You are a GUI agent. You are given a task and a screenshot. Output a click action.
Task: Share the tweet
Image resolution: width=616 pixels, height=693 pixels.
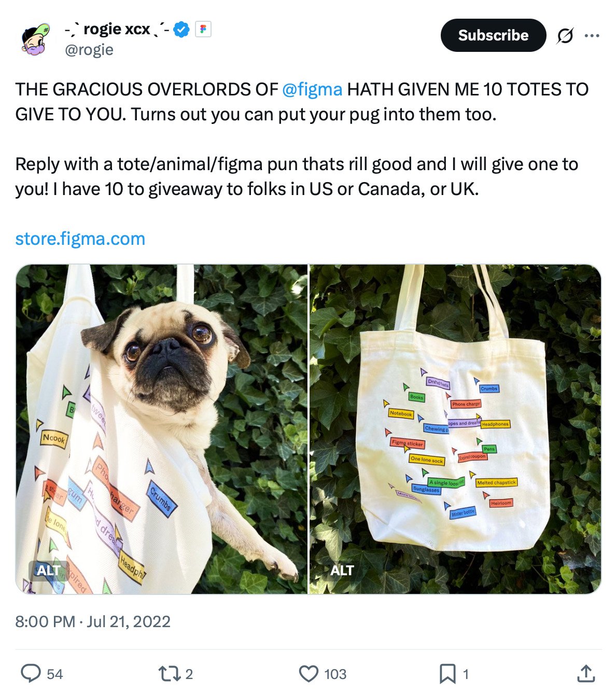[x=584, y=674]
